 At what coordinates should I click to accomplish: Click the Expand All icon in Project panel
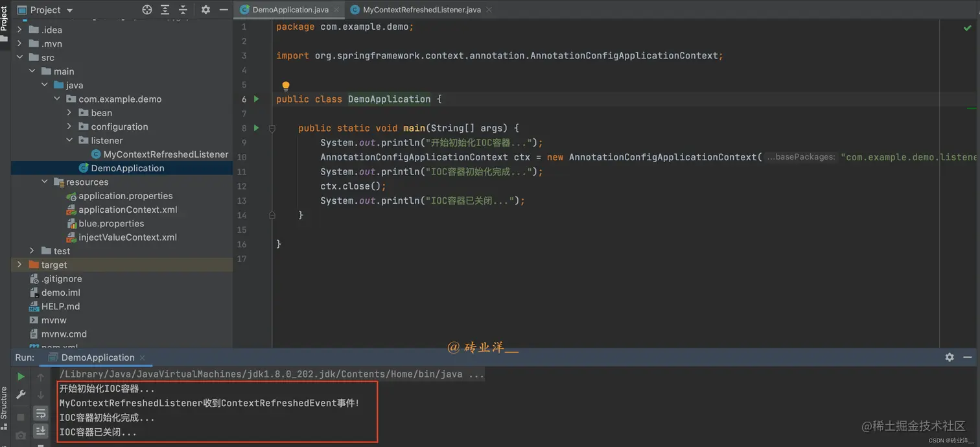pyautogui.click(x=165, y=10)
